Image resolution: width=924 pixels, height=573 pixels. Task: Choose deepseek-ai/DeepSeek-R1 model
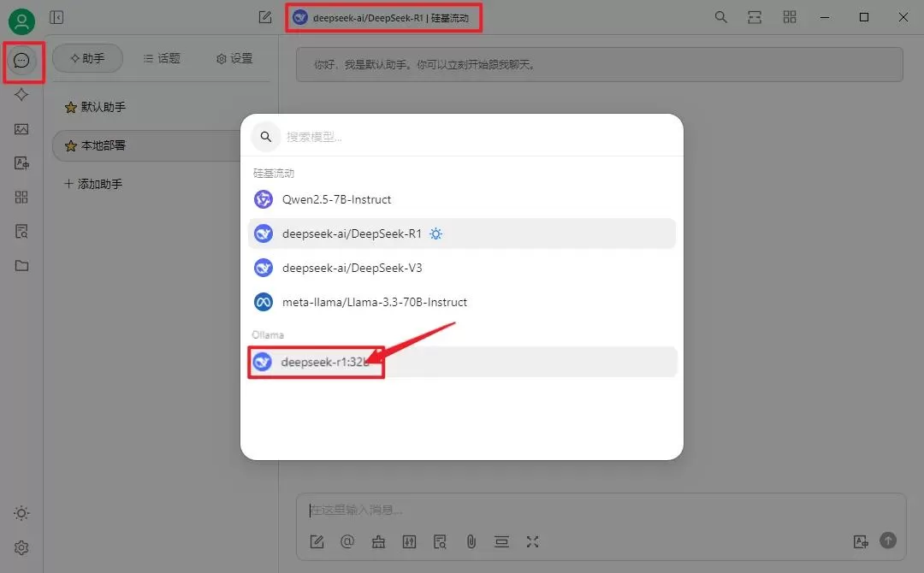[x=462, y=233]
